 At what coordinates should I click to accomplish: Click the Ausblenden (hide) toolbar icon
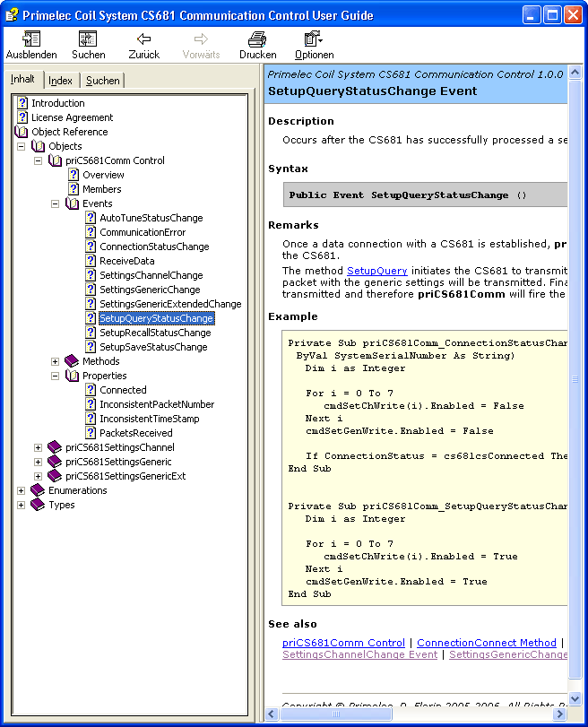tap(31, 39)
